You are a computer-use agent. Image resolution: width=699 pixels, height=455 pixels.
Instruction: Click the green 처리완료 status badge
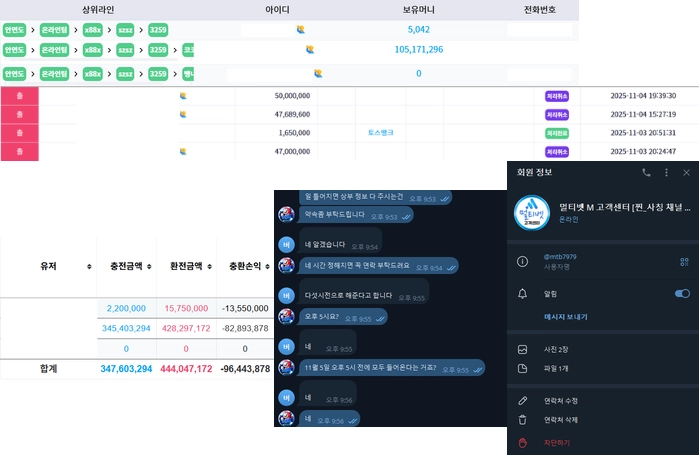coord(557,133)
